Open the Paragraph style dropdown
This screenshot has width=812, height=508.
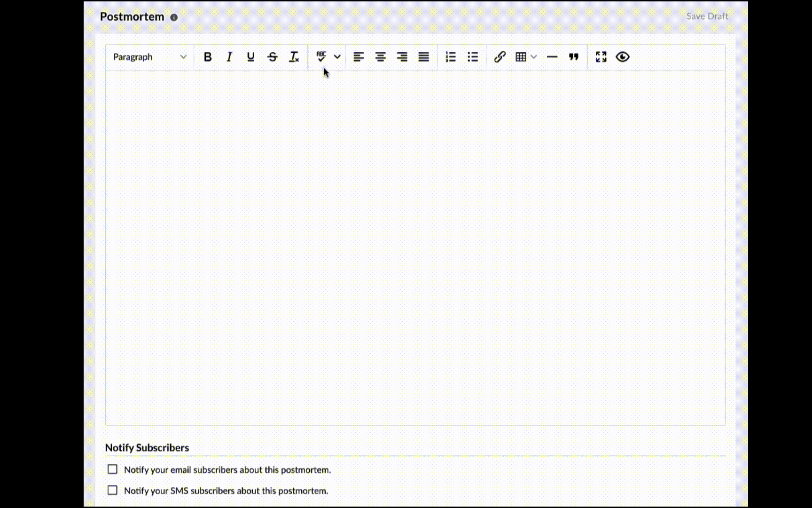(x=149, y=57)
